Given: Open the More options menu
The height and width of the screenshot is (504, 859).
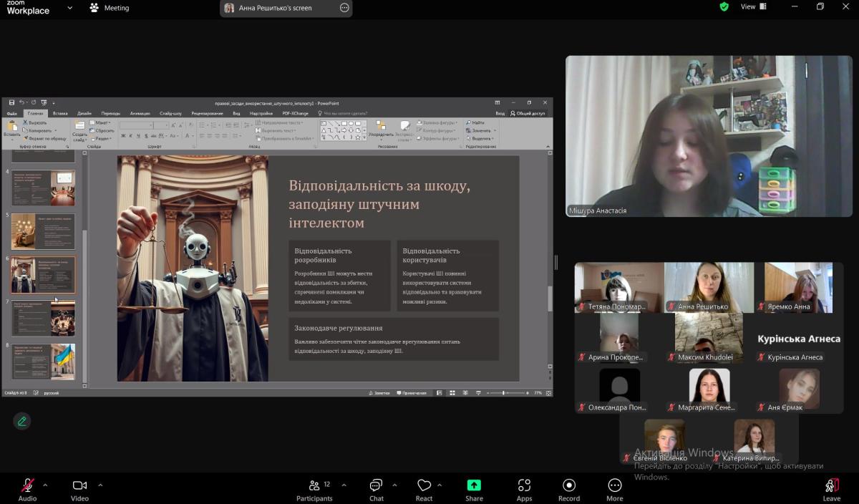Looking at the screenshot, I should (x=614, y=489).
